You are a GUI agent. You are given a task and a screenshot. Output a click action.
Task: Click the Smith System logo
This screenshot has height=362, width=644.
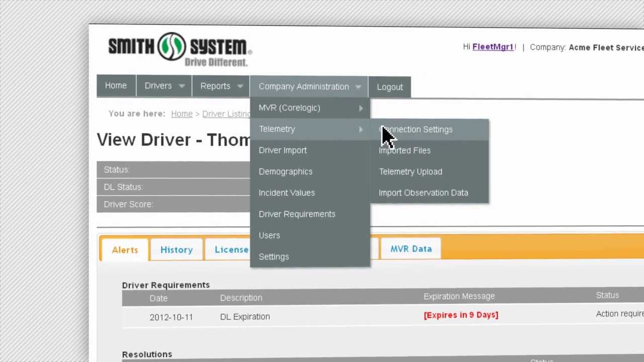click(180, 49)
